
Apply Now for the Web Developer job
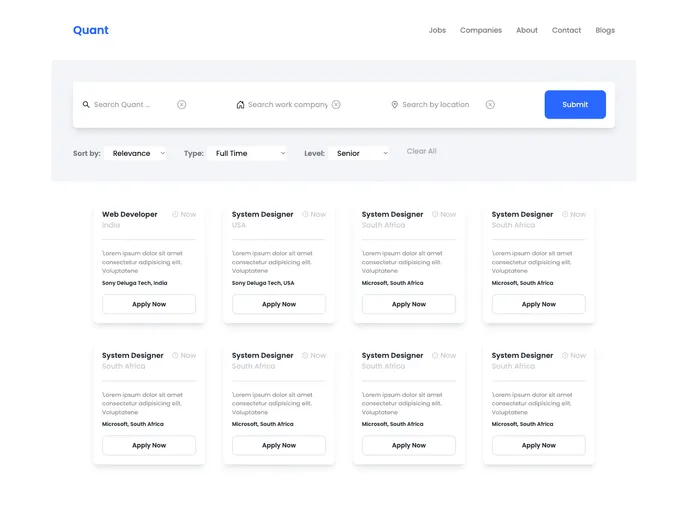click(149, 304)
